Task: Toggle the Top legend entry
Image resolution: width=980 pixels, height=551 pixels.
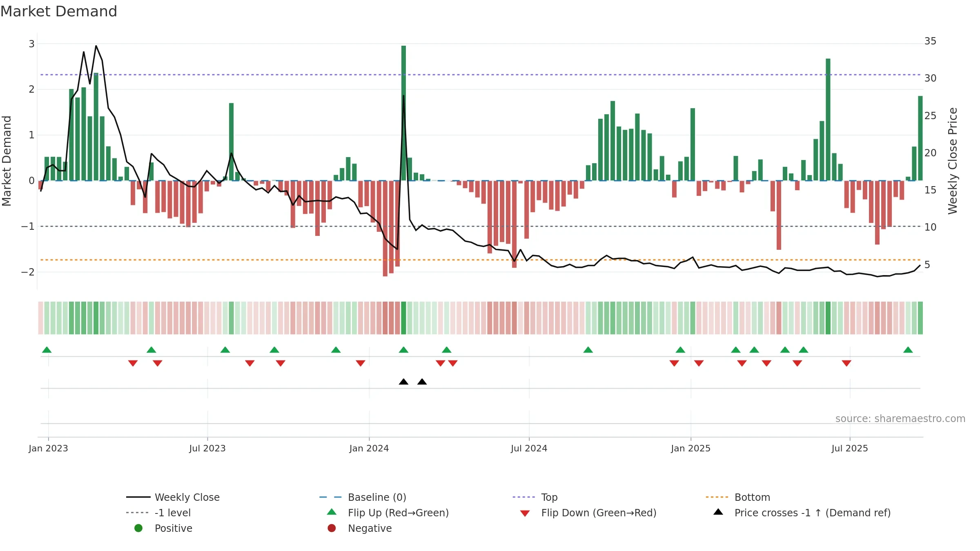Action: (535, 497)
